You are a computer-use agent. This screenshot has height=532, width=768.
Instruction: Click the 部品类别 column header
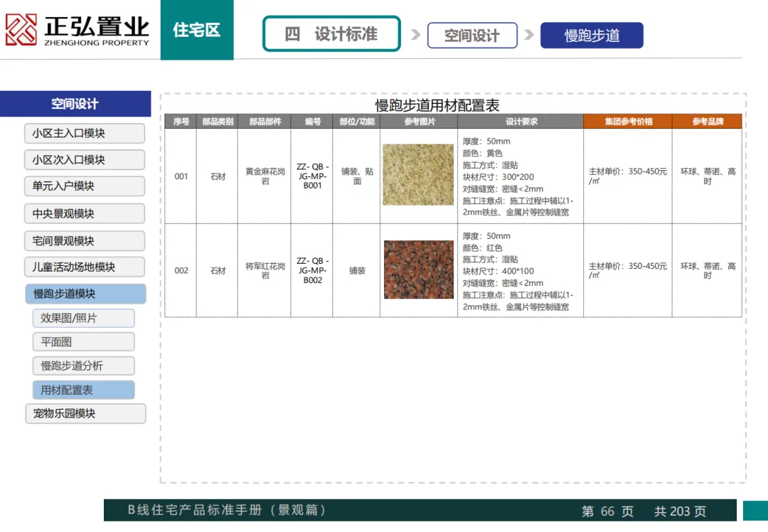(x=218, y=121)
